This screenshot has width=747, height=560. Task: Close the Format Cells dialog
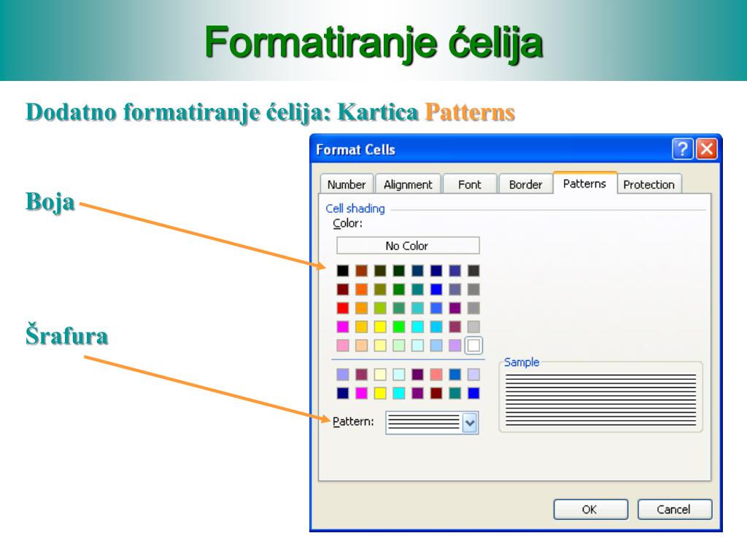tap(706, 149)
